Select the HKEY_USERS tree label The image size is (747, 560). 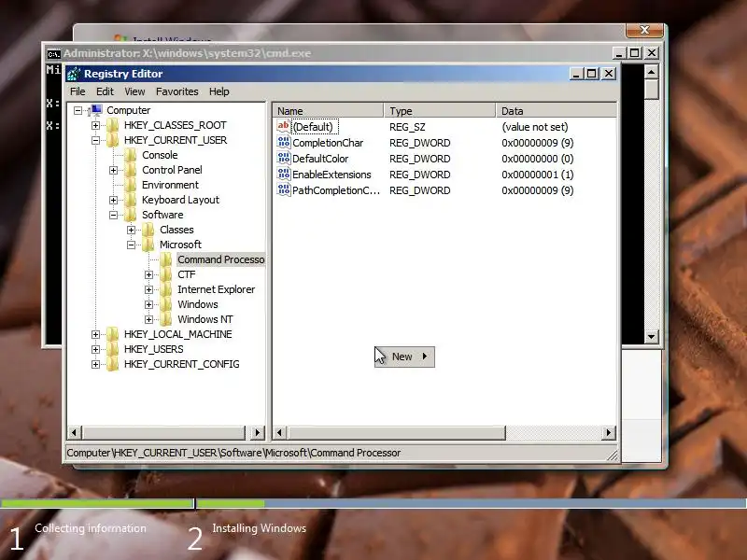[x=154, y=349]
